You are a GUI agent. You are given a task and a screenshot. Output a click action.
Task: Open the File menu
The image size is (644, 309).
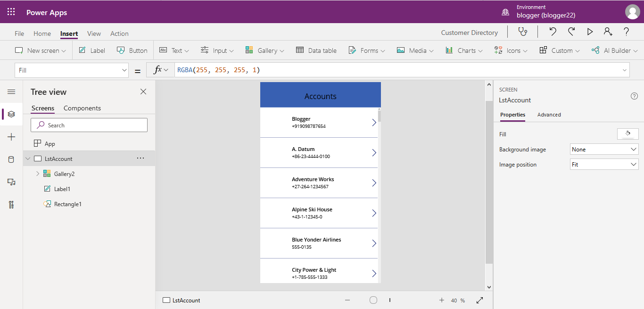pyautogui.click(x=19, y=33)
